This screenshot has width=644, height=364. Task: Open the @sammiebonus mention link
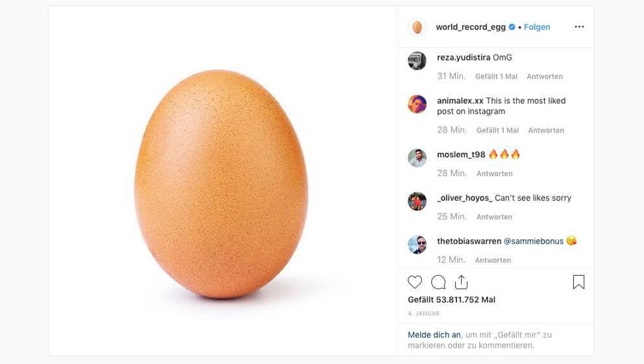tap(534, 241)
